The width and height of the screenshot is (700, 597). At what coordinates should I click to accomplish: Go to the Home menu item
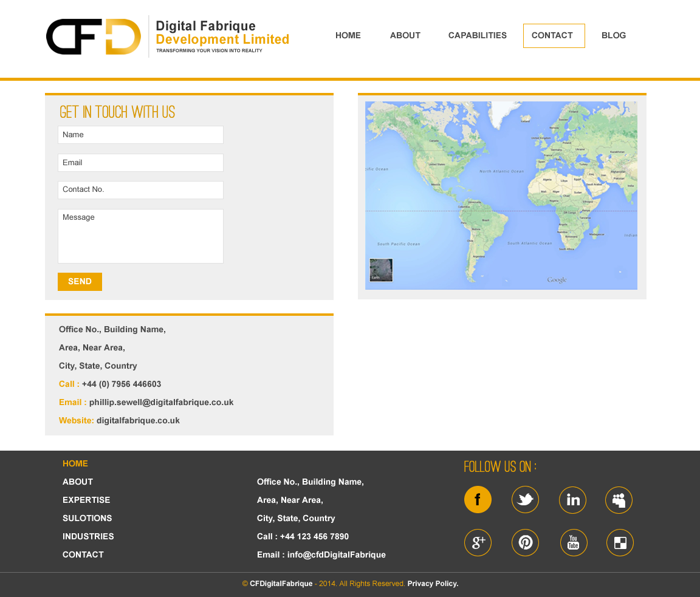coord(348,36)
